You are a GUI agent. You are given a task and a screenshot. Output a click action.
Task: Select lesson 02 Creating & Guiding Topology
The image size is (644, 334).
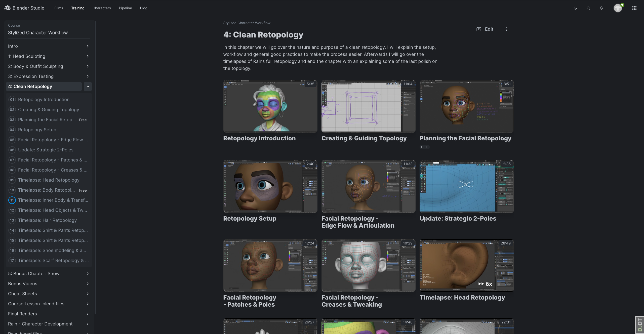(x=49, y=110)
